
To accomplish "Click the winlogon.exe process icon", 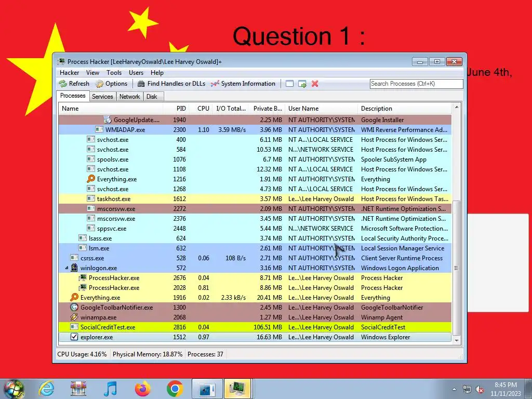I will coord(74,268).
